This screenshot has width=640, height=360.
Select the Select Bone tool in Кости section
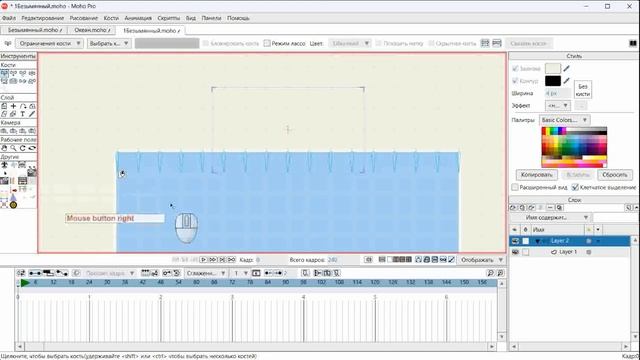(4, 73)
